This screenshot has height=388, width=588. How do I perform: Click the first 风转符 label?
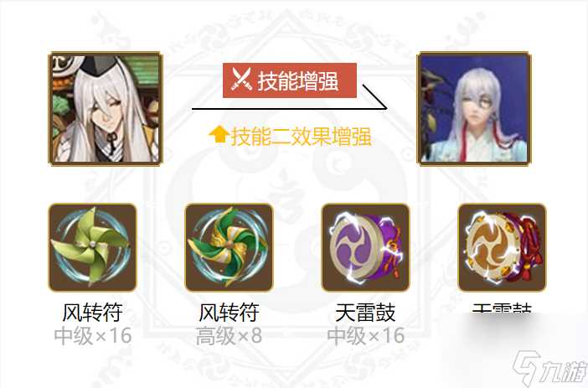coord(92,313)
